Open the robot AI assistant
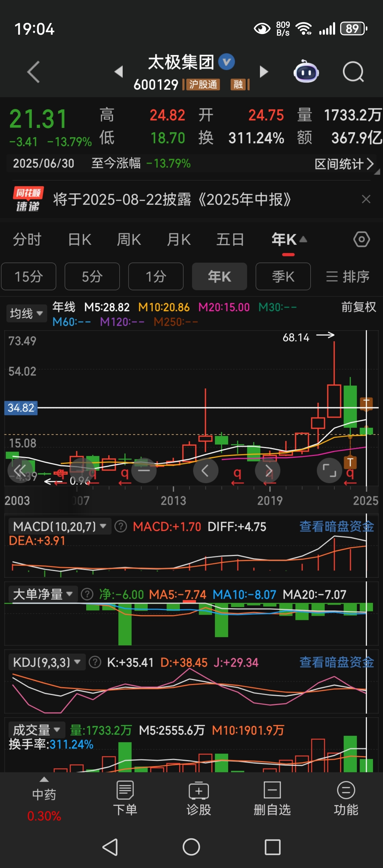 306,71
